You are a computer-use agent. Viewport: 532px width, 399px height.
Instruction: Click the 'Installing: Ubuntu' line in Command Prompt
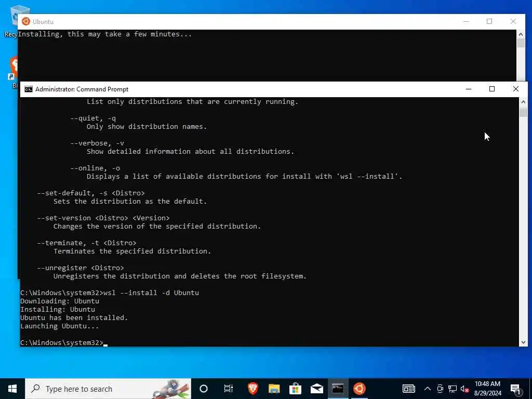(58, 310)
